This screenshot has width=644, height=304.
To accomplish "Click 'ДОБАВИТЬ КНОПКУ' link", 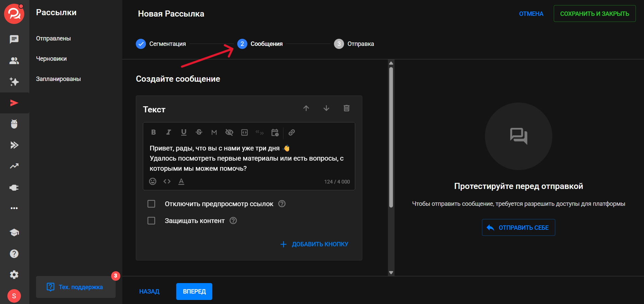I will [x=314, y=244].
